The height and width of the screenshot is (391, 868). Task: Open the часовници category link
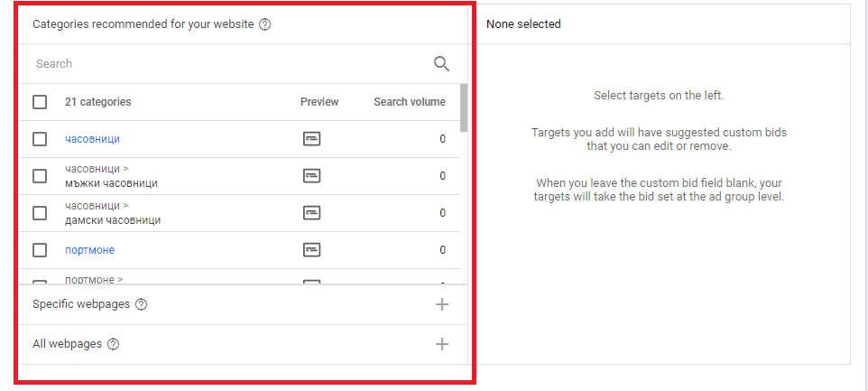(x=92, y=139)
